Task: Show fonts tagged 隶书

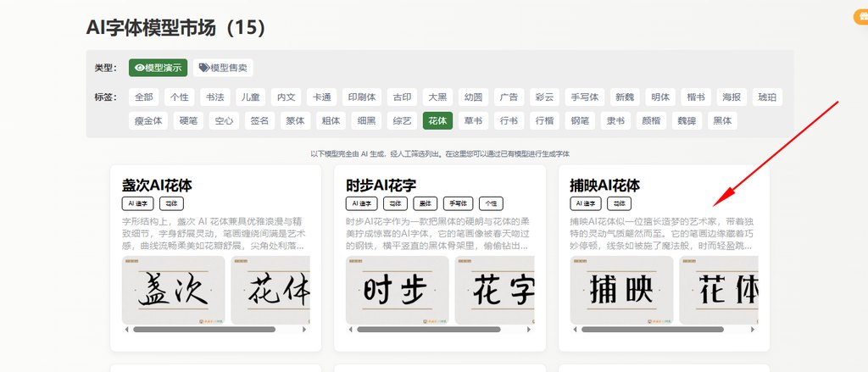Action: tap(615, 120)
